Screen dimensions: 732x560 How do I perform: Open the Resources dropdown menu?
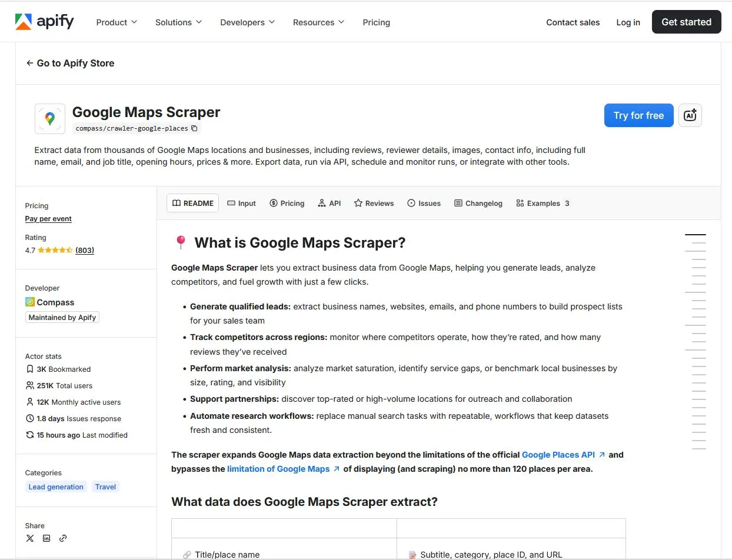318,22
